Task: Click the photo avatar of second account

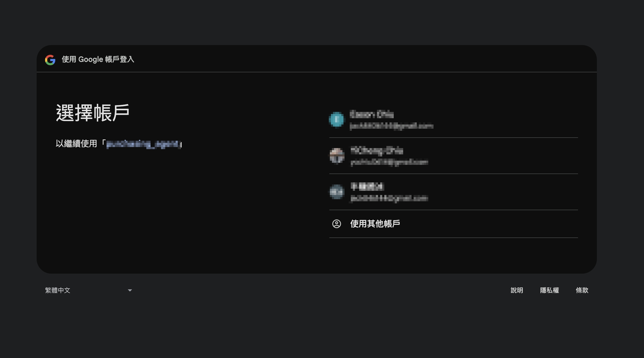Action: pyautogui.click(x=337, y=156)
